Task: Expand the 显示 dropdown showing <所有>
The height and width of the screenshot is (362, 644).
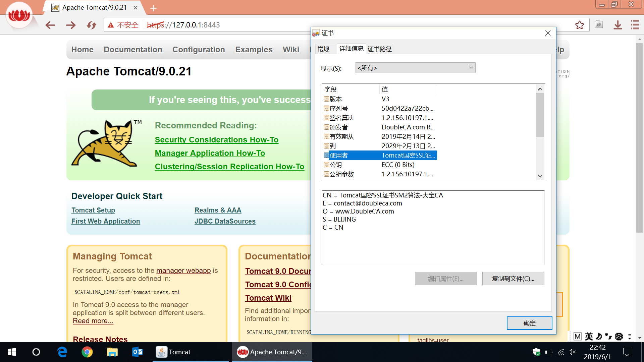Action: click(415, 68)
